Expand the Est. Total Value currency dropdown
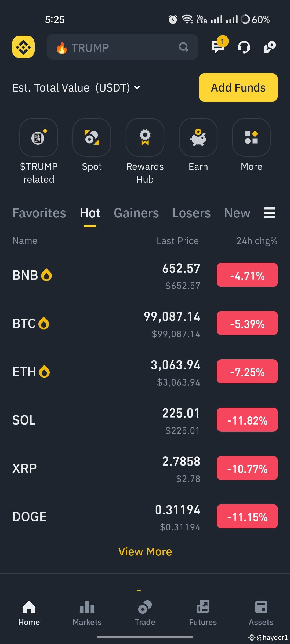290x644 pixels. point(137,87)
